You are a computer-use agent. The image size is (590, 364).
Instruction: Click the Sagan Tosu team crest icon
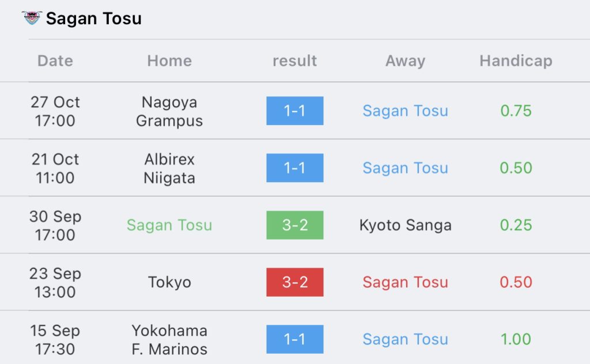tap(32, 18)
